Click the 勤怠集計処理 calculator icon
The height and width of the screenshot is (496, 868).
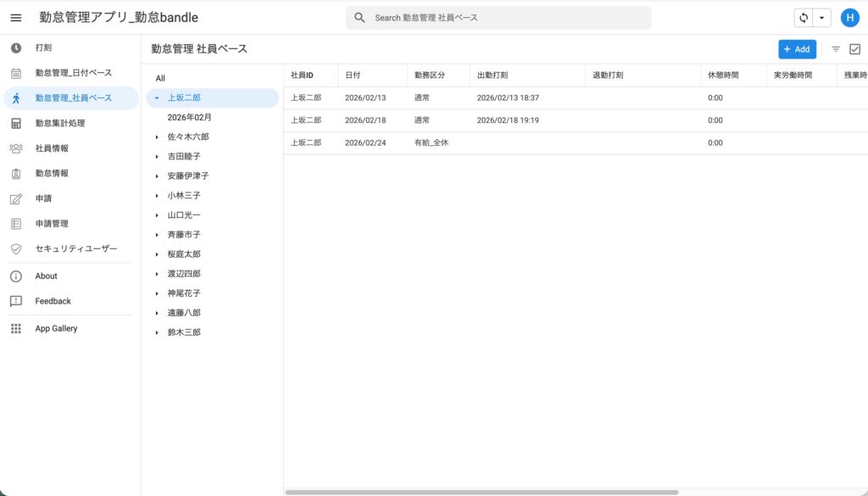[16, 123]
